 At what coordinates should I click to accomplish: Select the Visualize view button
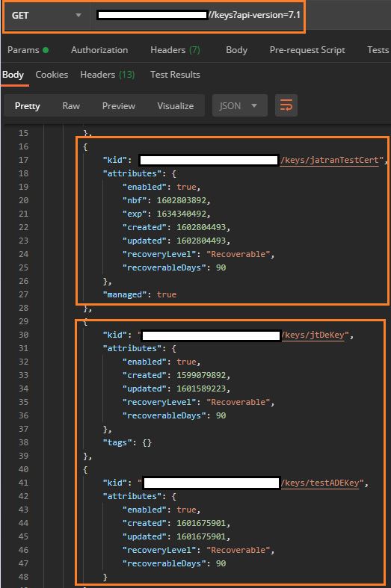[x=175, y=106]
